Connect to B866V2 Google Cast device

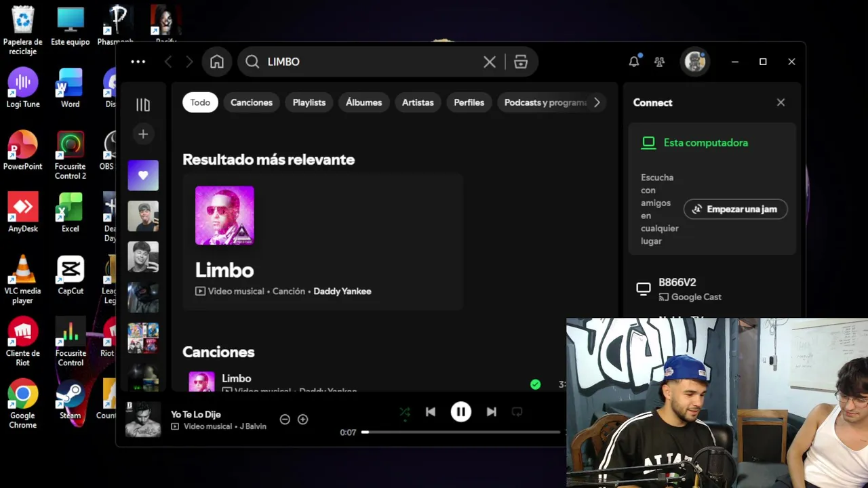712,289
